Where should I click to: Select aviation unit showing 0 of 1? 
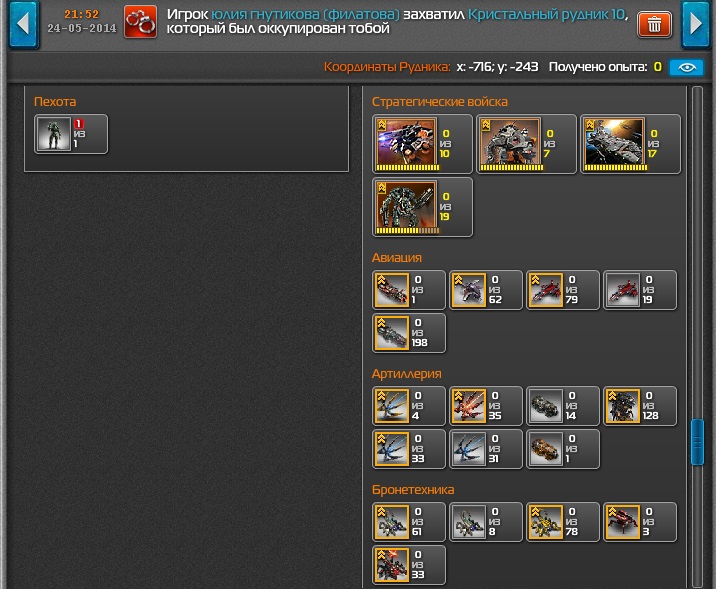tap(409, 290)
